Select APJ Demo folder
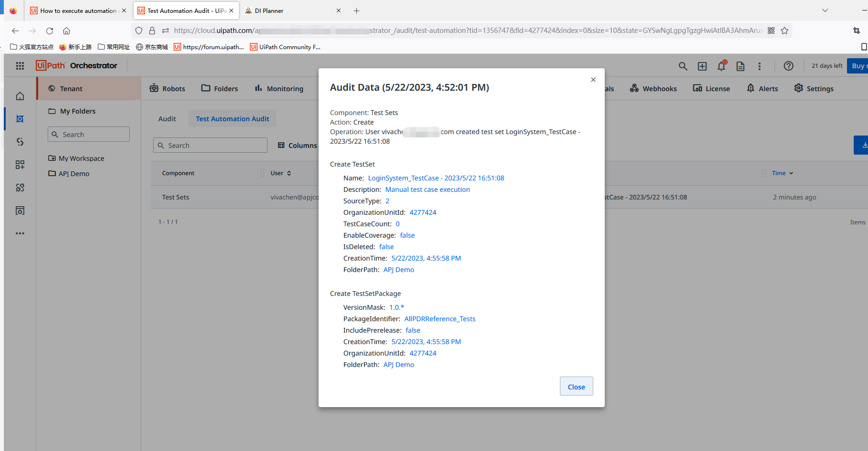 pyautogui.click(x=69, y=174)
